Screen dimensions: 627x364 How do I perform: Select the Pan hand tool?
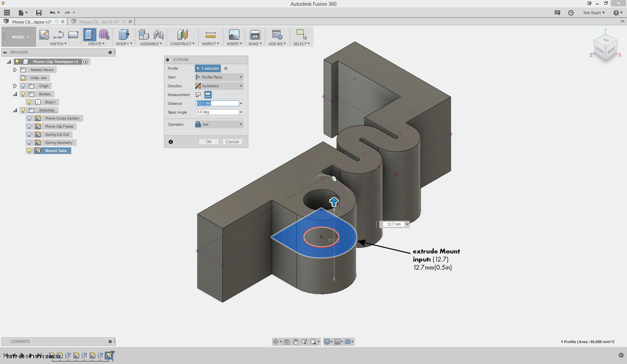(296, 342)
